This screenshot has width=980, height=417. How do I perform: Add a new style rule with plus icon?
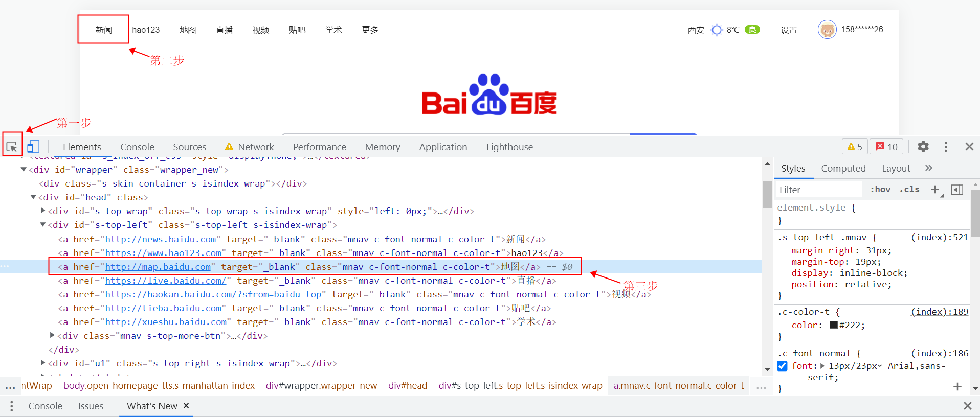[x=935, y=190]
